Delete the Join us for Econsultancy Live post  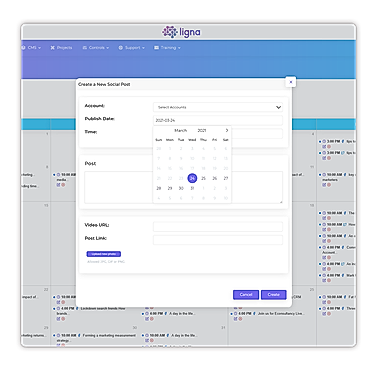pos(240,319)
